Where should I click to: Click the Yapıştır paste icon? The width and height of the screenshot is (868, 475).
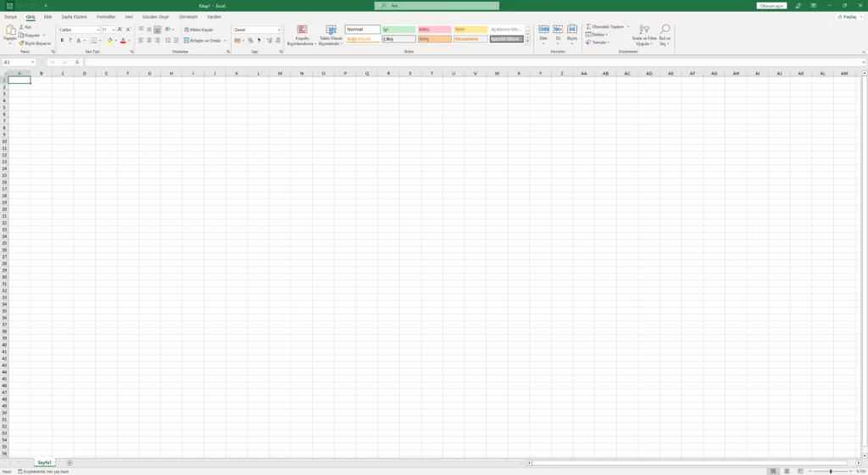[10, 30]
